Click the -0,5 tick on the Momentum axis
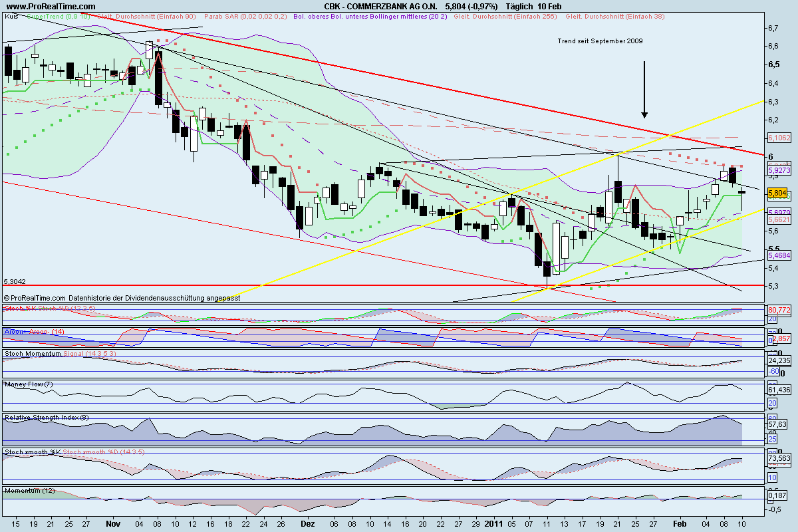Screen dimensions: 798x532 tap(775, 509)
